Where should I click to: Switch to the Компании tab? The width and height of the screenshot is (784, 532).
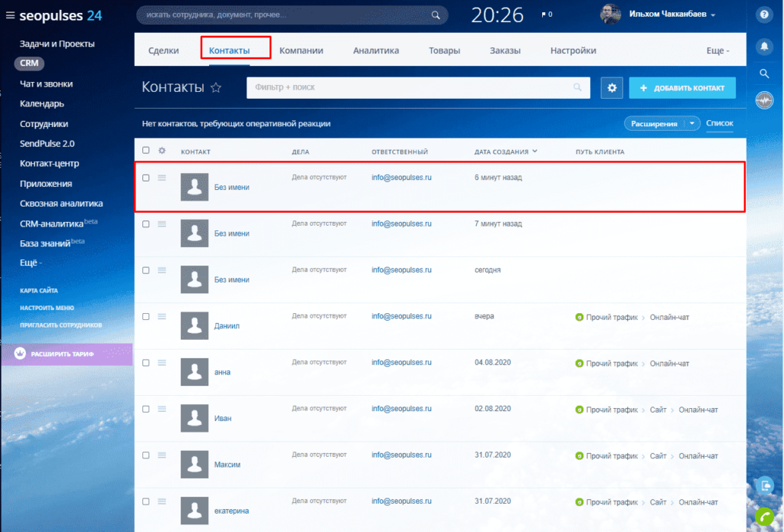coord(301,51)
